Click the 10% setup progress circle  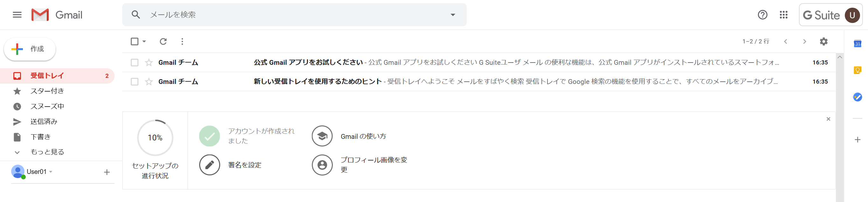[x=155, y=138]
